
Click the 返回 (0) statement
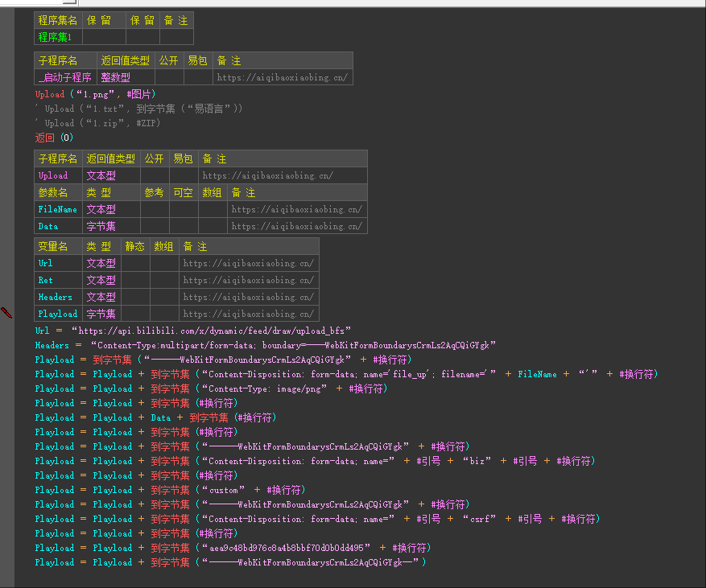(x=54, y=138)
